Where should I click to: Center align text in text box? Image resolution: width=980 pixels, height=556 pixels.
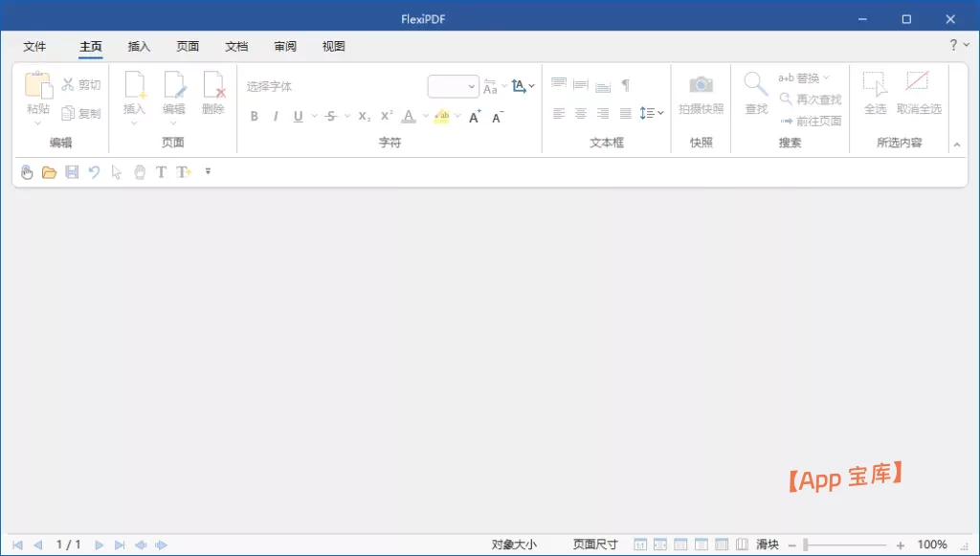click(x=581, y=113)
